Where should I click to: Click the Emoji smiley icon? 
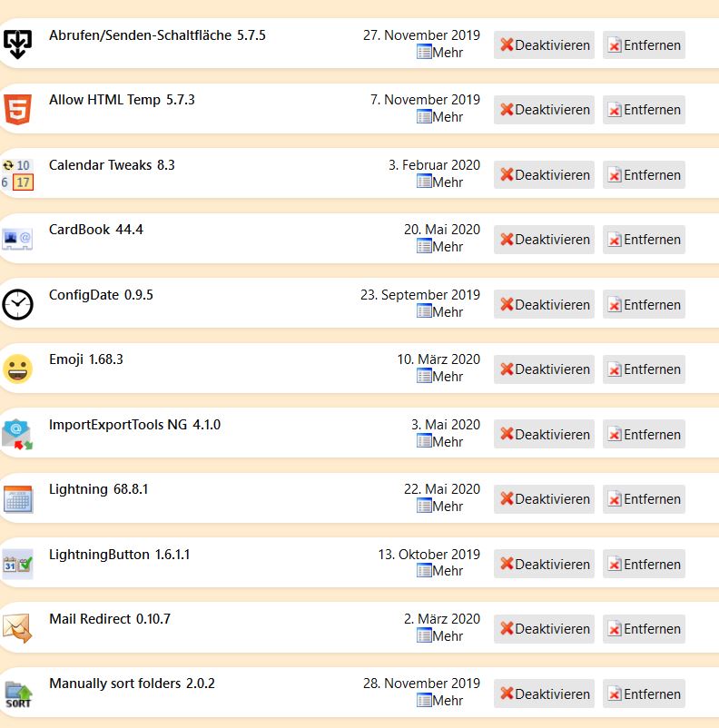click(17, 369)
